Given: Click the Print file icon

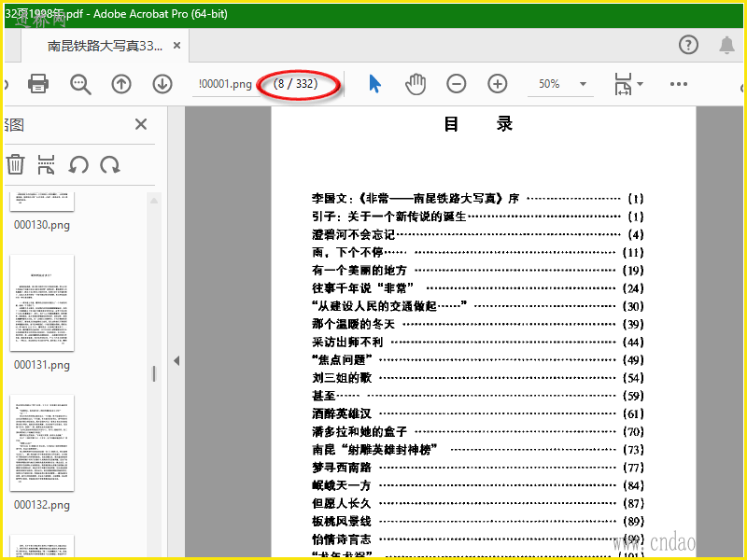Looking at the screenshot, I should [x=37, y=84].
